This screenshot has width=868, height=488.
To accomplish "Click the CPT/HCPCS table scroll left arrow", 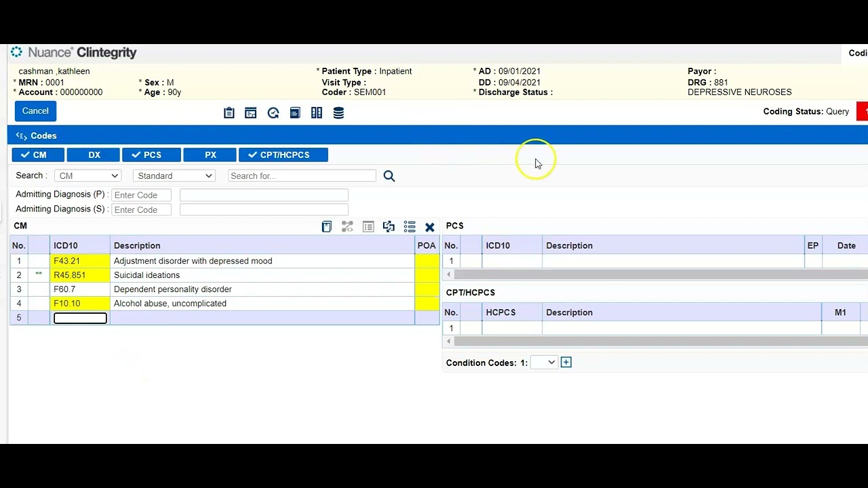I will [x=448, y=341].
